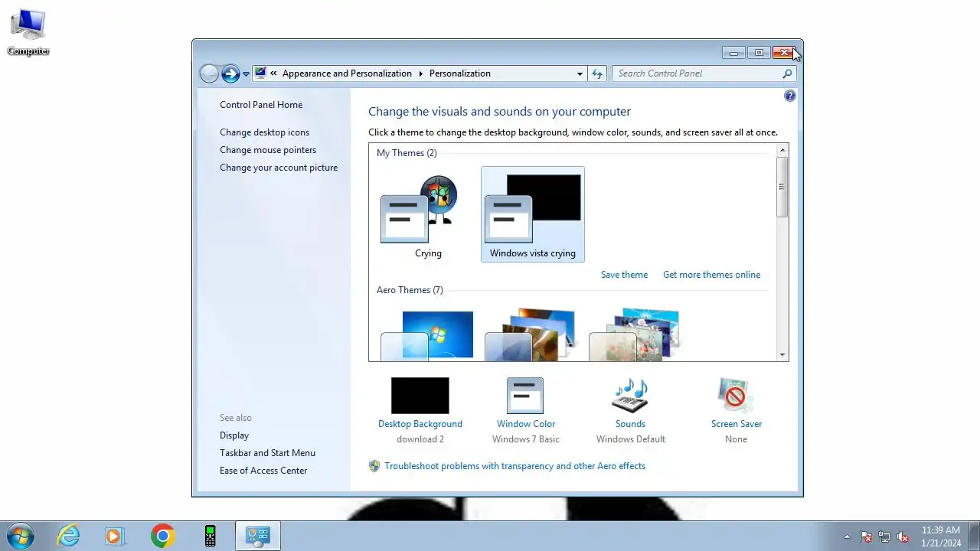Click Appearance and Personalization breadcrumb

point(347,73)
